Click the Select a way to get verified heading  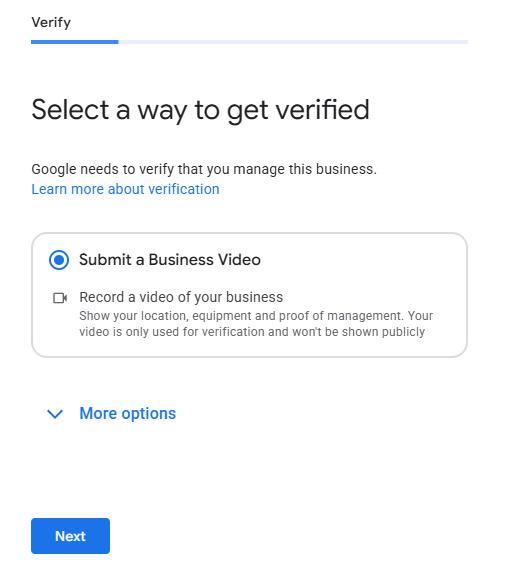coord(200,110)
